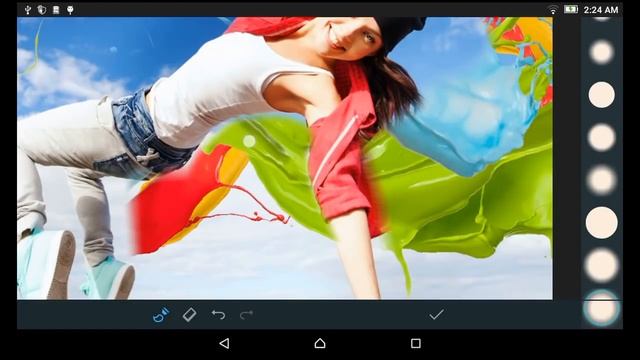Pick the smallest fully visible soft brush preset

click(x=602, y=52)
